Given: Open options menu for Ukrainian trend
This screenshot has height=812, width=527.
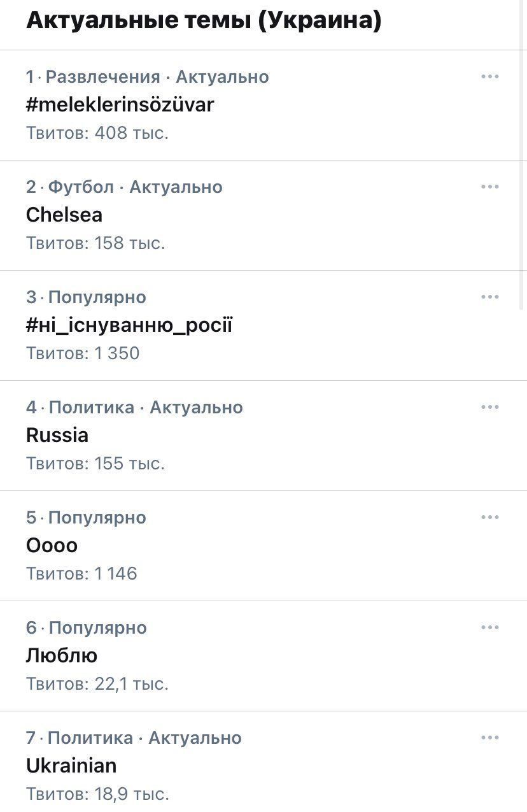Looking at the screenshot, I should 489,737.
